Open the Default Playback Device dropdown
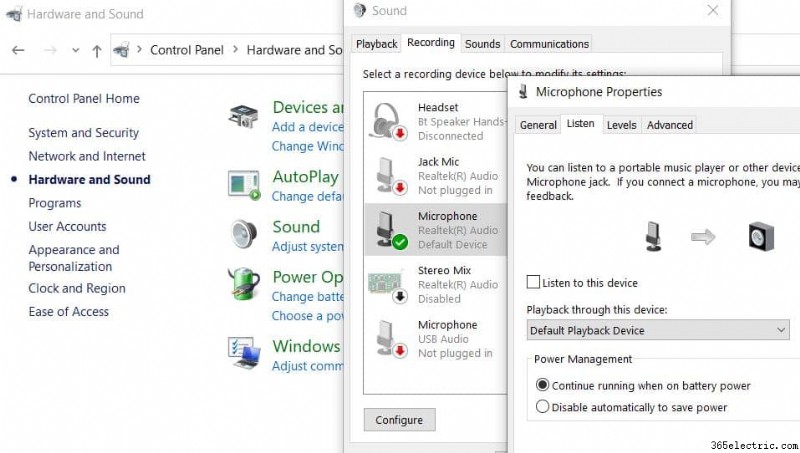The height and width of the screenshot is (453, 800). pyautogui.click(x=658, y=330)
